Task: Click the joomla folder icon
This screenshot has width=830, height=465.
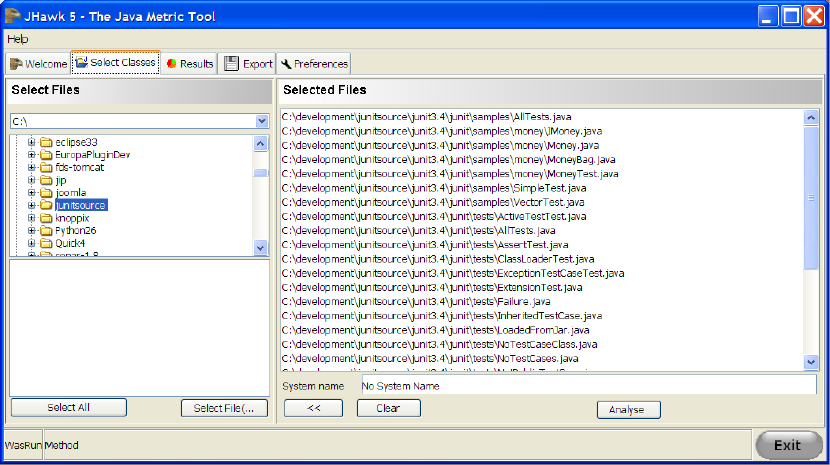Action: click(x=47, y=193)
